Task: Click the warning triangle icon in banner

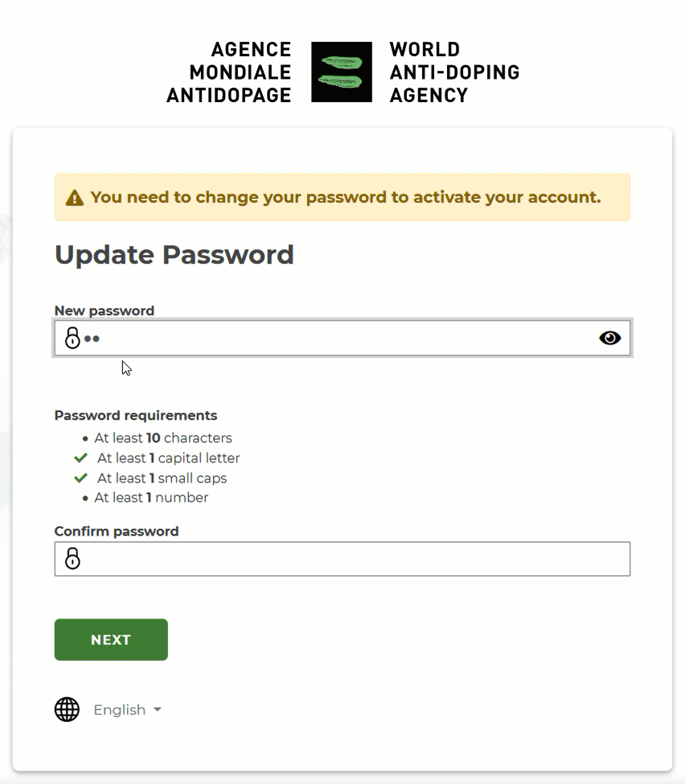Action: 75,198
